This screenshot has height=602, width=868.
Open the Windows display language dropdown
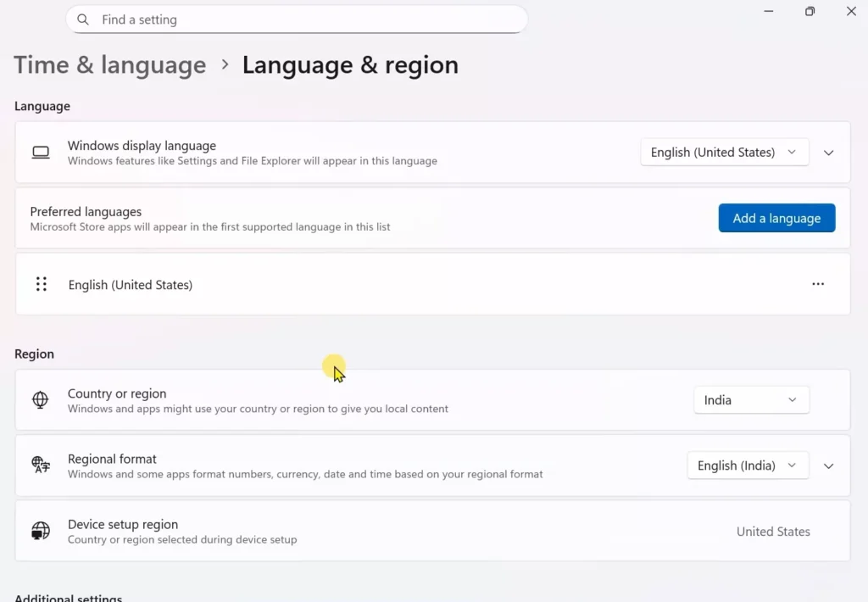click(x=724, y=152)
